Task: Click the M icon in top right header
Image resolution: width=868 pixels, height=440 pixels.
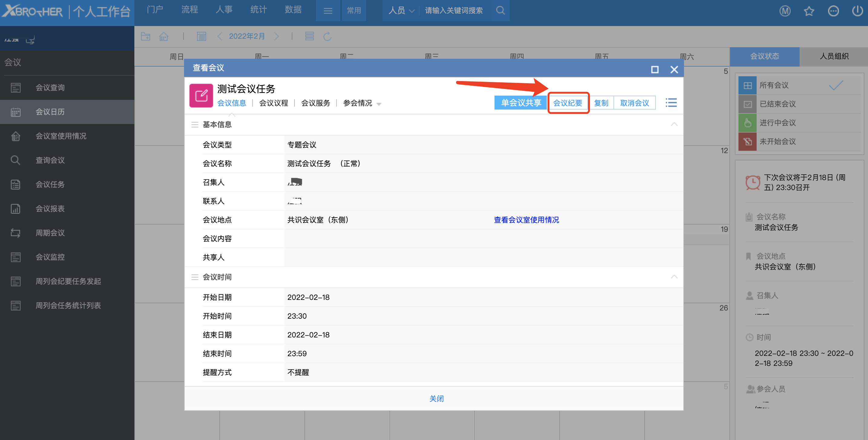Action: click(785, 11)
